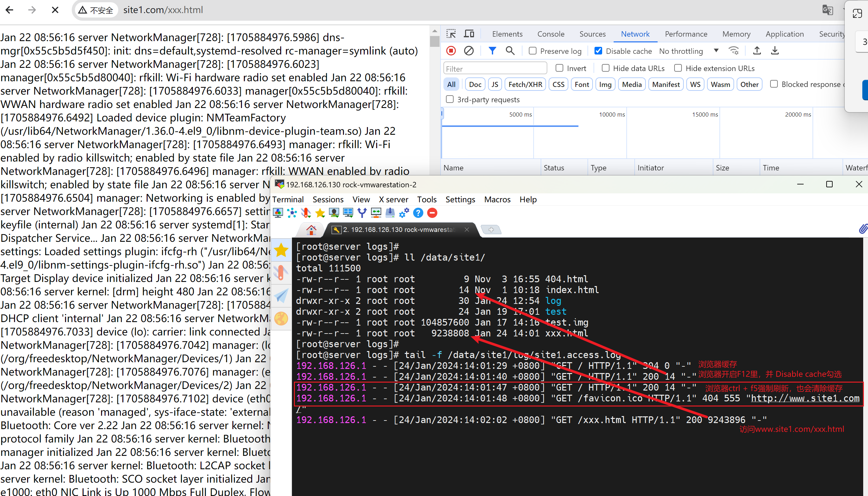Open the Macros menu in MobaXterm
This screenshot has height=496, width=868.
click(x=497, y=199)
